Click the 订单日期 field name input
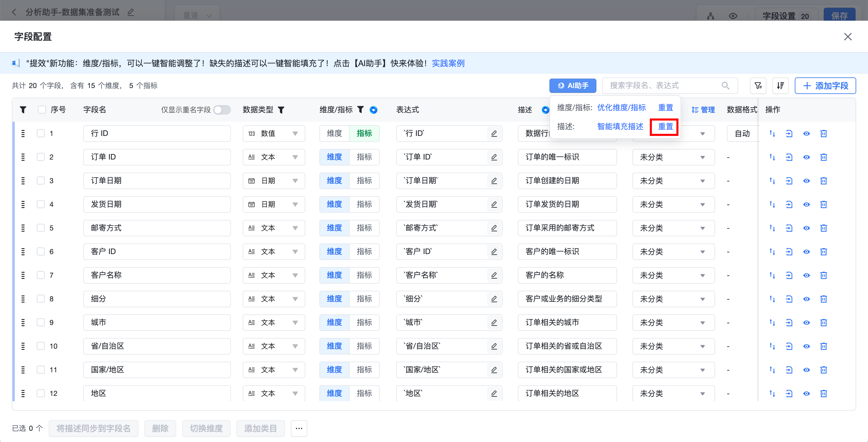Viewport: 868px width, 442px height. tap(157, 181)
